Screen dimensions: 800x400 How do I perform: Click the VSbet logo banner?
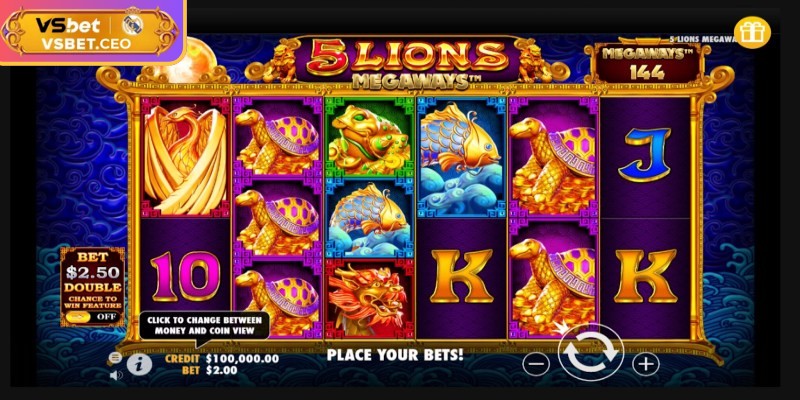pos(93,32)
